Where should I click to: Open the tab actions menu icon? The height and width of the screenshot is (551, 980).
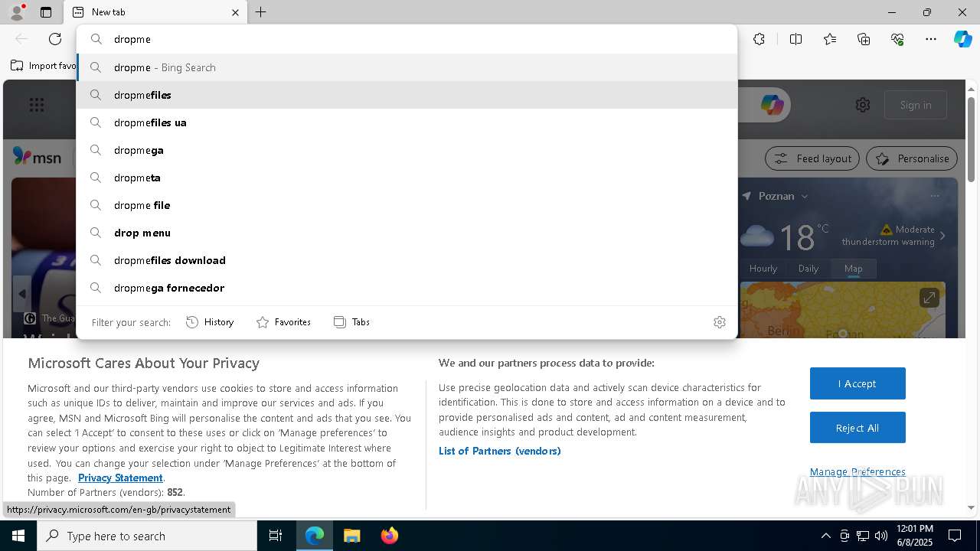pyautogui.click(x=46, y=12)
